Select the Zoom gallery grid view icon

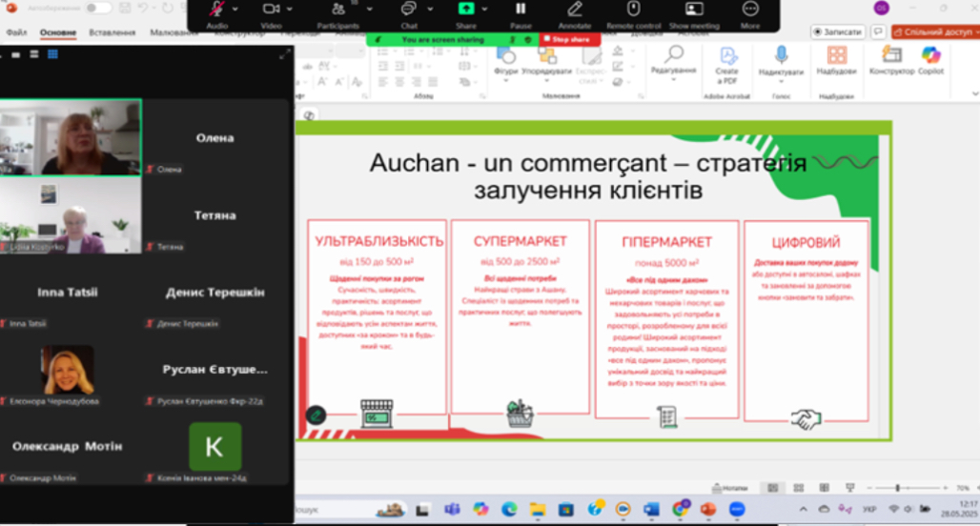pyautogui.click(x=52, y=54)
